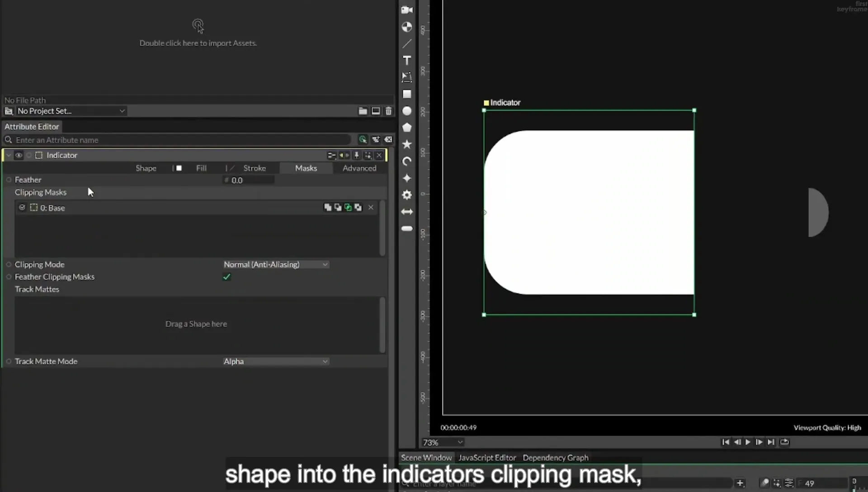This screenshot has width=868, height=492.
Task: Toggle the Clipping Mode keyframe circle
Action: (x=9, y=265)
